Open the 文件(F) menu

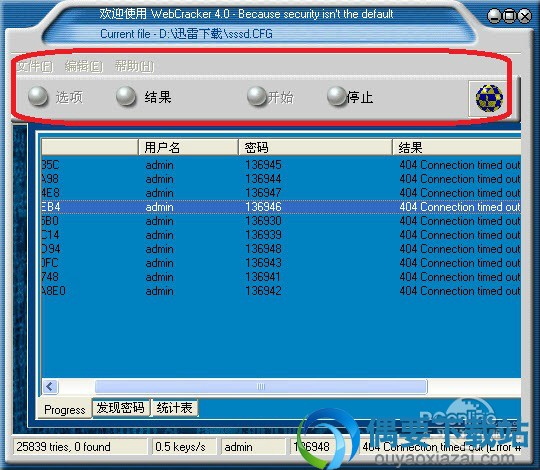click(35, 66)
